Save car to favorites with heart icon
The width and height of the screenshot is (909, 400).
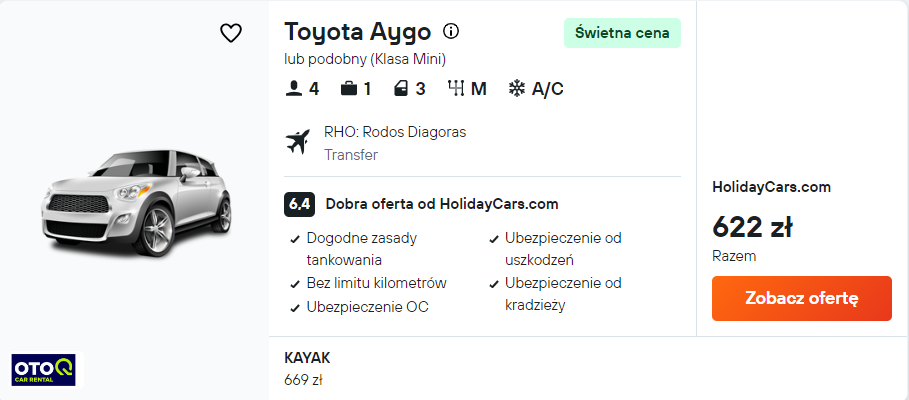[231, 33]
